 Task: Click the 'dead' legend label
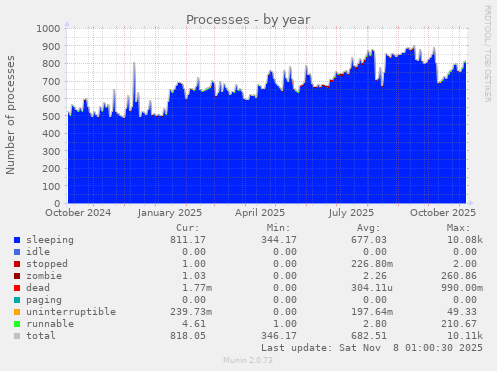point(38,288)
